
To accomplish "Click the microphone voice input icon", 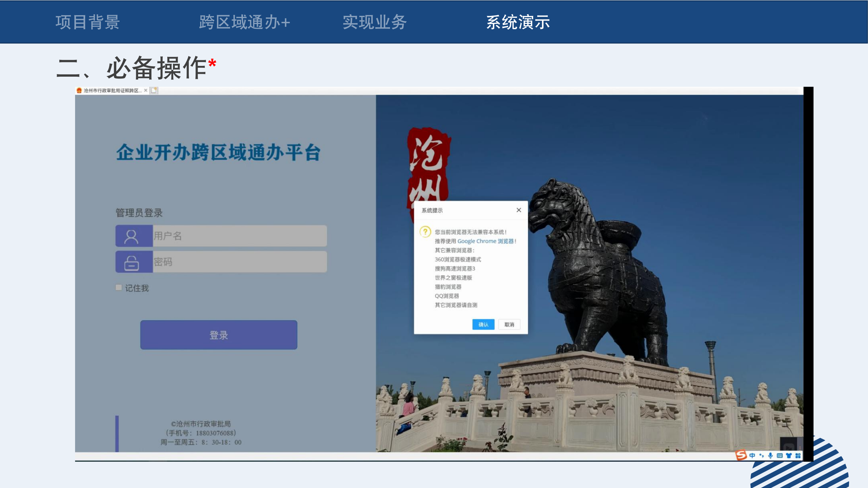I will [770, 456].
